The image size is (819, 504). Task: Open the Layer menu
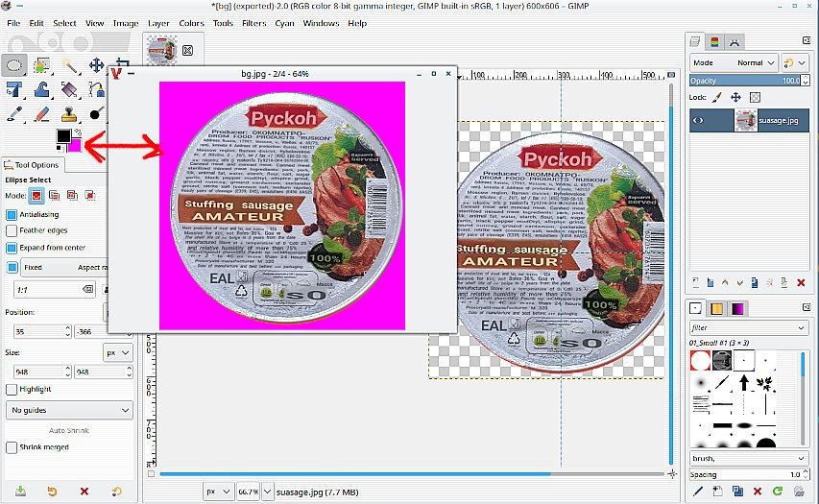pos(158,23)
